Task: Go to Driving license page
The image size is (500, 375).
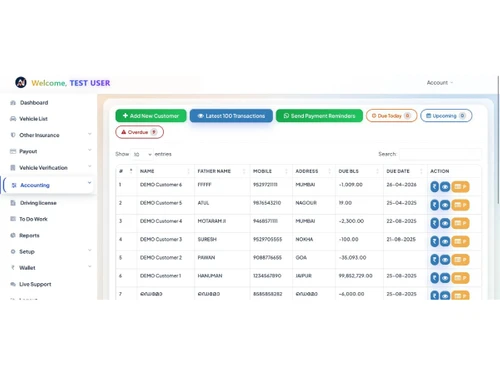Action: click(38, 203)
